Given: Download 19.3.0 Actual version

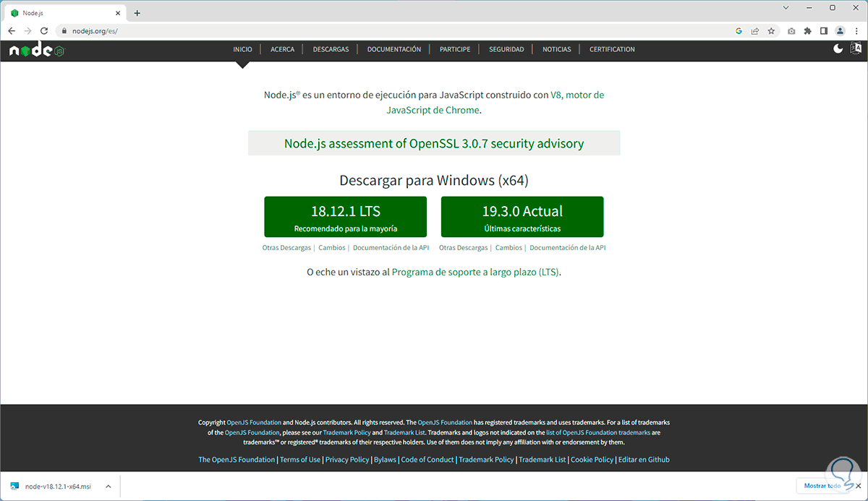Looking at the screenshot, I should pyautogui.click(x=522, y=217).
